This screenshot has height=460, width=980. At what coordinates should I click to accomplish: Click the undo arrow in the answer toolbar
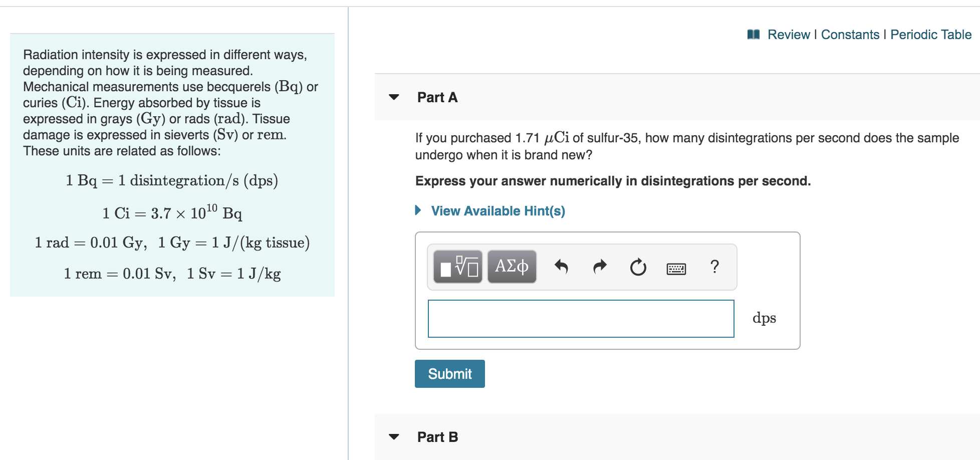click(561, 267)
